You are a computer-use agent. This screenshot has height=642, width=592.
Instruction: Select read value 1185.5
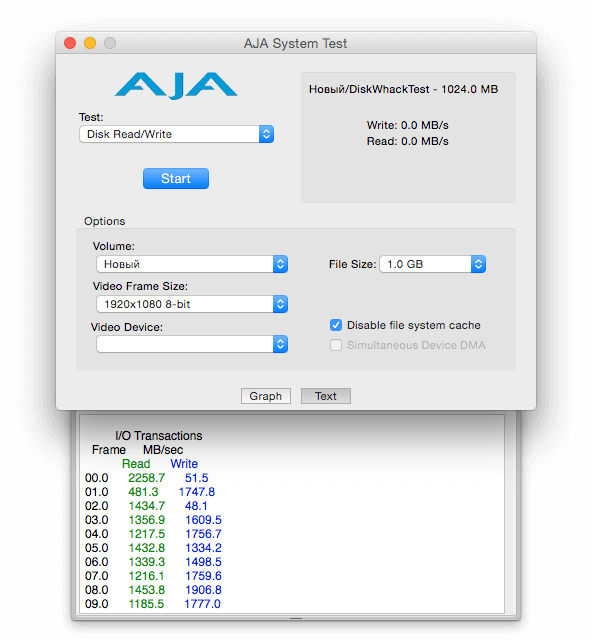coord(146,604)
